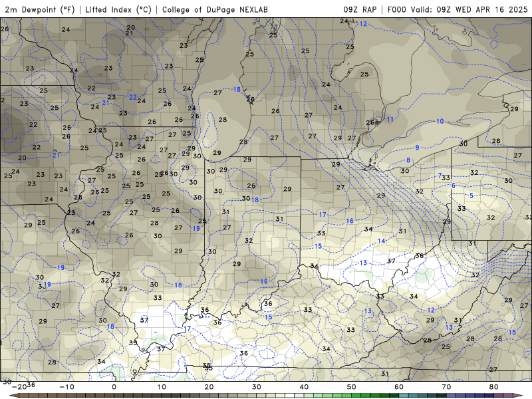Viewport: 532px width, 399px height.
Task: Click the brown left end of the color bar
Action: coord(13,396)
